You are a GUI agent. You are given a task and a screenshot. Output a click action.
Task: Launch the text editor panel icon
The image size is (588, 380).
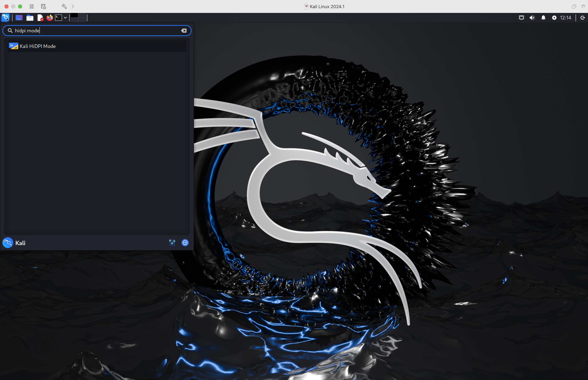(x=40, y=18)
